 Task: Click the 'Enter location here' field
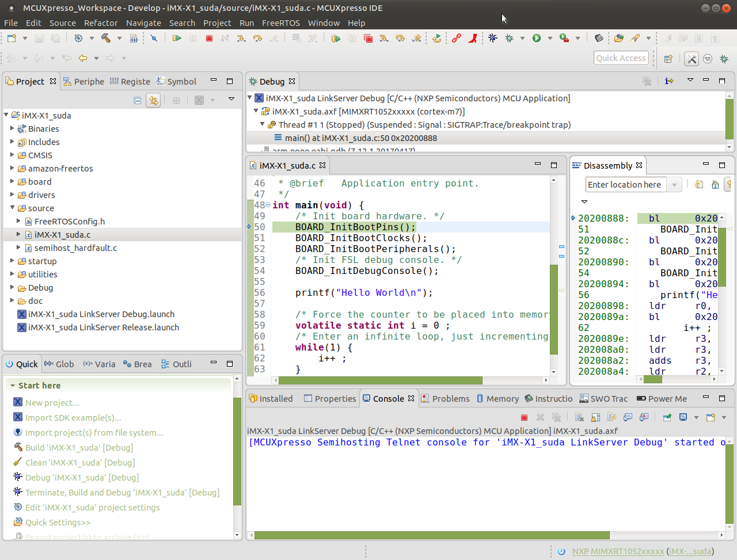click(626, 185)
